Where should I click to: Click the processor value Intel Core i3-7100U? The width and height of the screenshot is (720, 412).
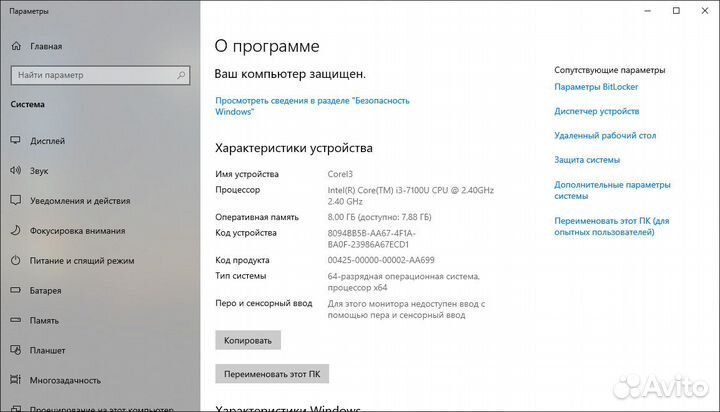(411, 196)
